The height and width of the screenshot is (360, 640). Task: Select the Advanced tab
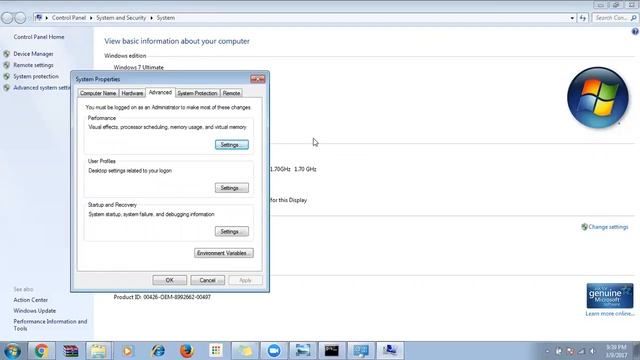point(160,92)
